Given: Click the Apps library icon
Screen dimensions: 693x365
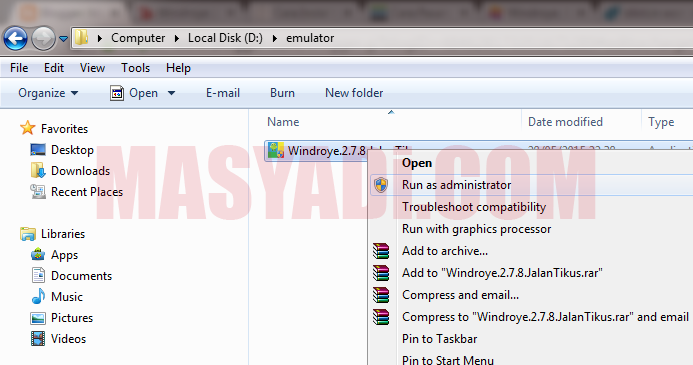Looking at the screenshot, I should click(x=38, y=255).
